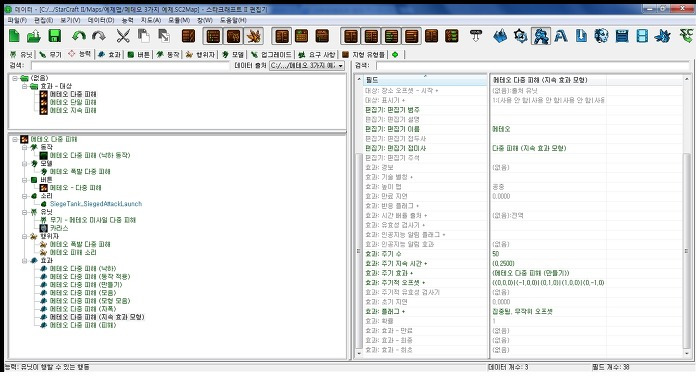
Task: Select 메테오 지속 피해 in the top list
Action: coord(73,110)
